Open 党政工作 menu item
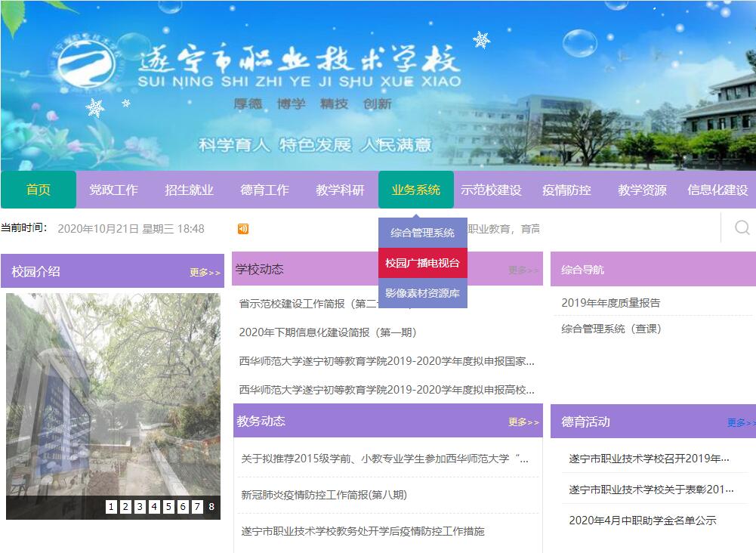The height and width of the screenshot is (553, 756). tap(113, 190)
